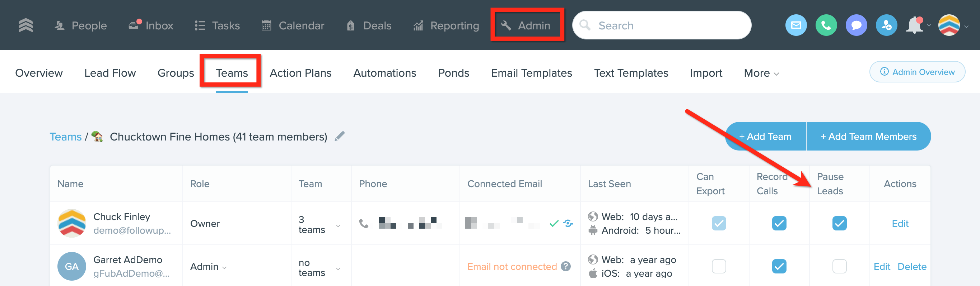The height and width of the screenshot is (286, 980).
Task: Switch to the Action Plans tab
Action: (x=300, y=73)
